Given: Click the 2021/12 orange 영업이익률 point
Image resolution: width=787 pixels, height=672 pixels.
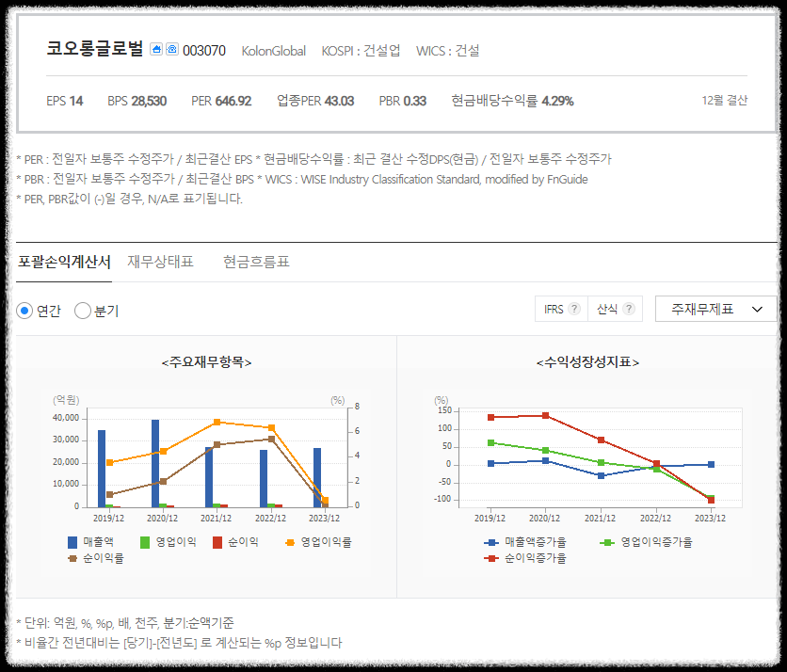Looking at the screenshot, I should pyautogui.click(x=217, y=422).
